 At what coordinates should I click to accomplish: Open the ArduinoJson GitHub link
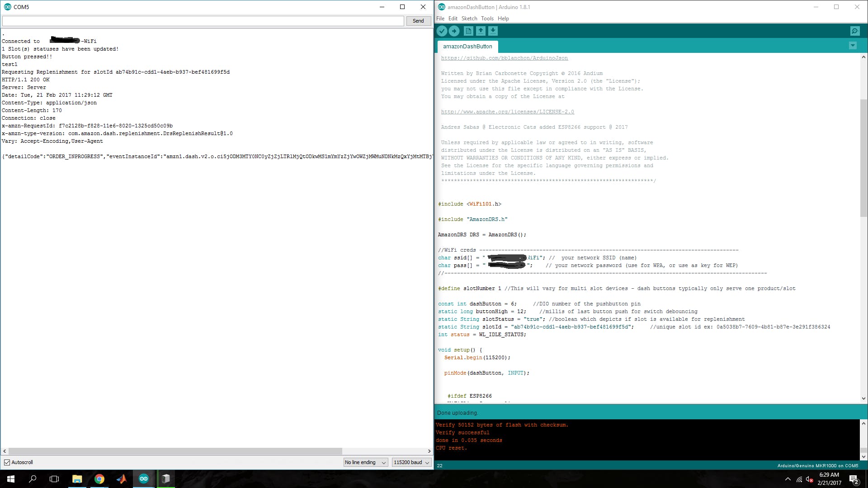pos(505,58)
